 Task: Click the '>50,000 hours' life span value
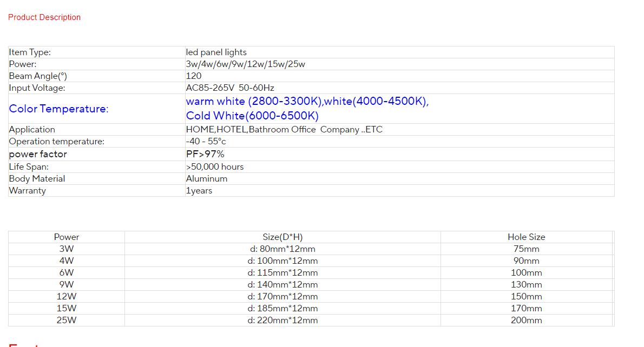coord(214,167)
